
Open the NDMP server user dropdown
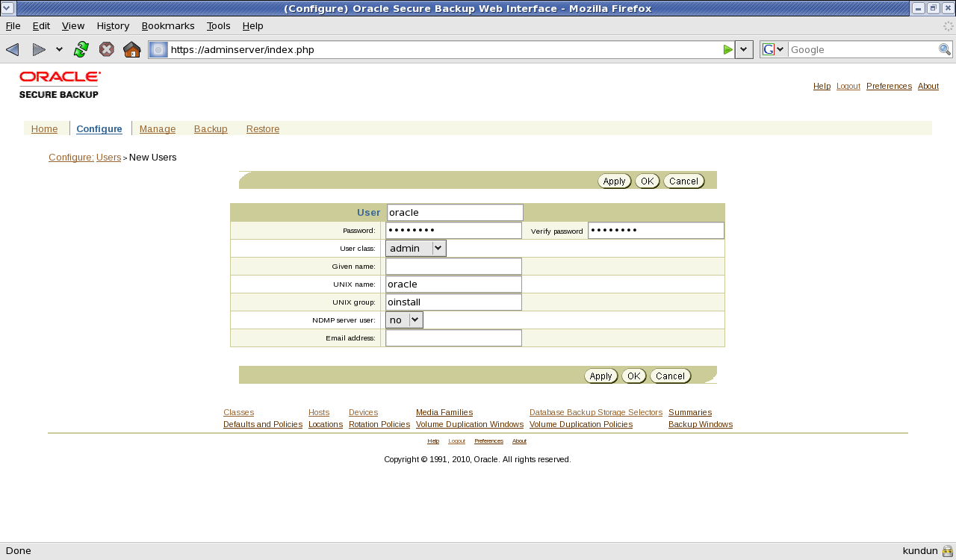click(x=404, y=320)
